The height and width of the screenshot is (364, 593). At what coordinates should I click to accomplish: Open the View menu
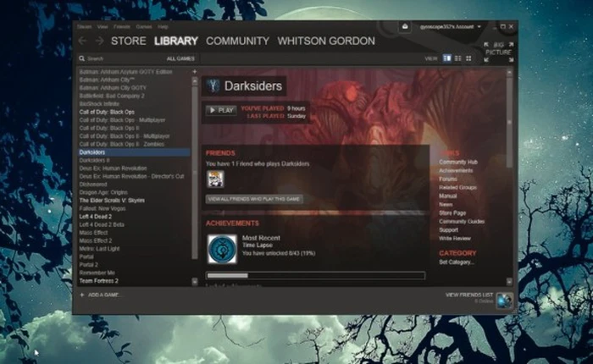click(103, 27)
